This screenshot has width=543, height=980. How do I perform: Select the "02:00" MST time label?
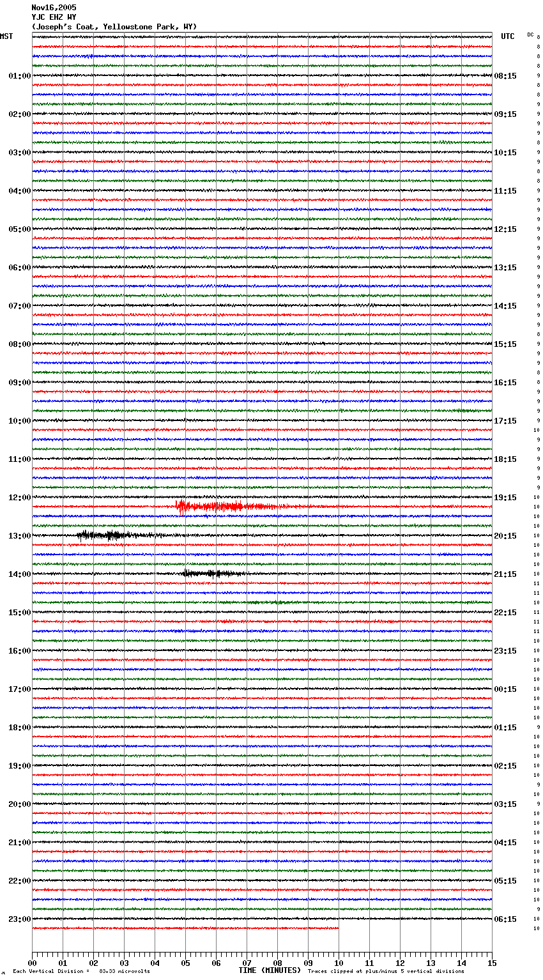pyautogui.click(x=20, y=114)
